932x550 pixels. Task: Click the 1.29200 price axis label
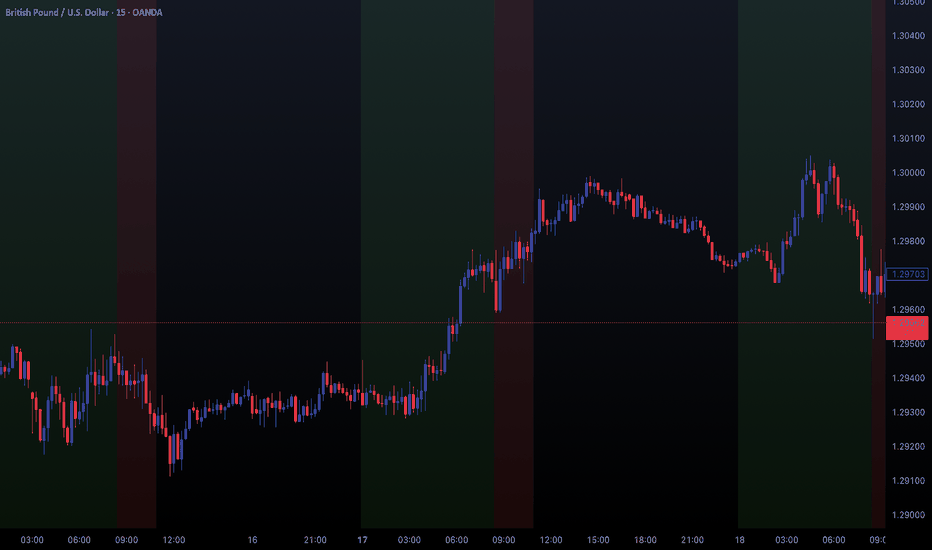(908, 447)
